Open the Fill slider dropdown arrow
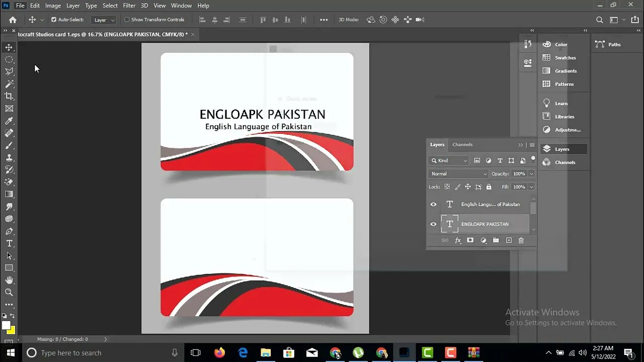This screenshot has width=644, height=362. click(531, 187)
